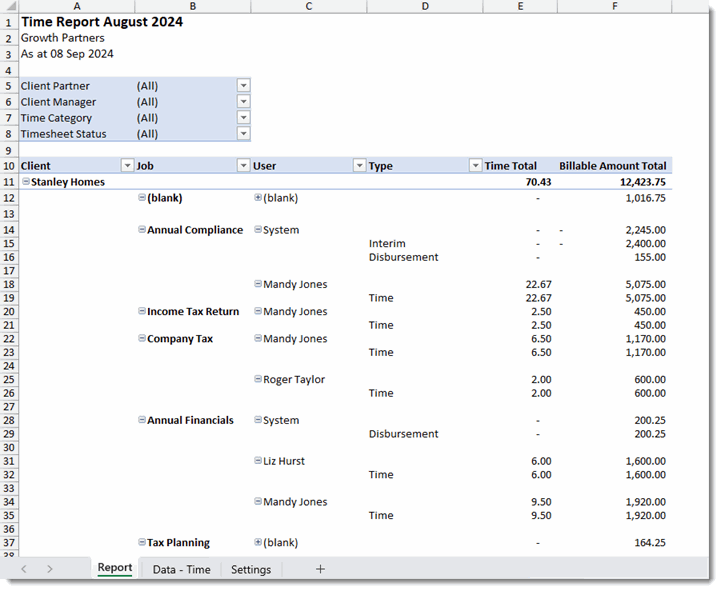Collapse the Annual Financials job group

tap(142, 420)
